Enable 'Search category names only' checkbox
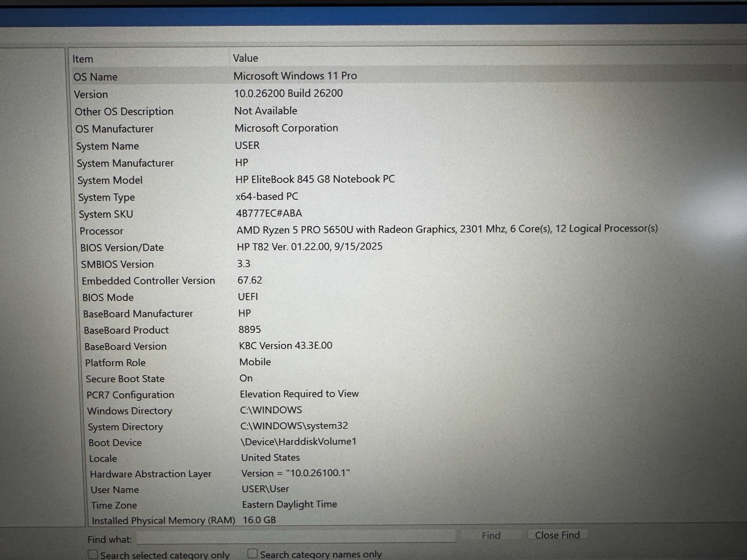 point(253,553)
